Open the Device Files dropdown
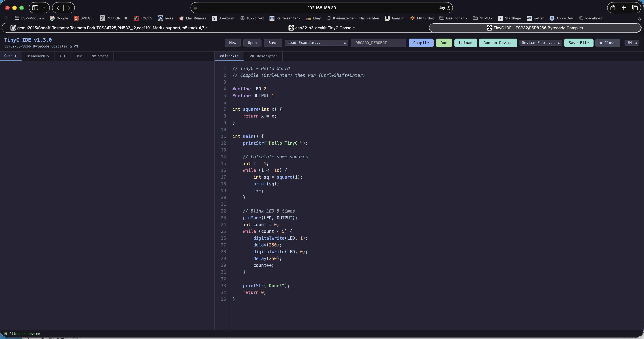The height and width of the screenshot is (339, 644). [541, 43]
